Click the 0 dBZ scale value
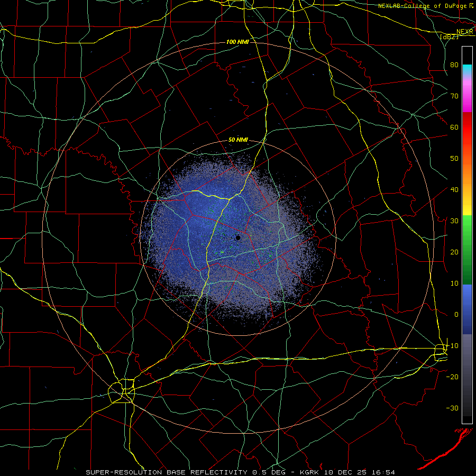This screenshot has height=476, width=476. 456,315
